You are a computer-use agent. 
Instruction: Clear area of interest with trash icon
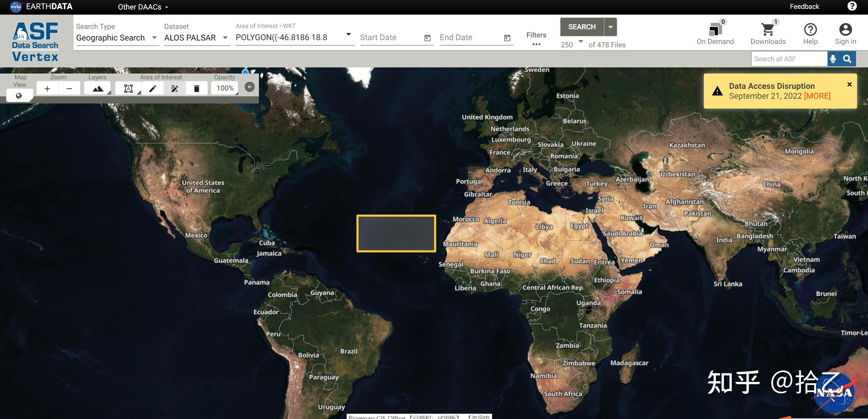pos(197,88)
